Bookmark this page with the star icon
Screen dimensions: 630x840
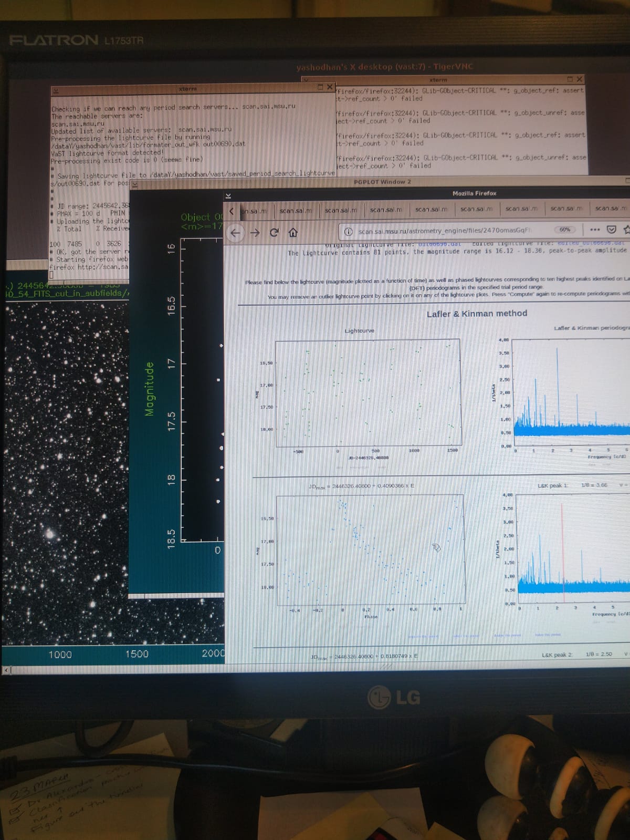click(x=626, y=230)
